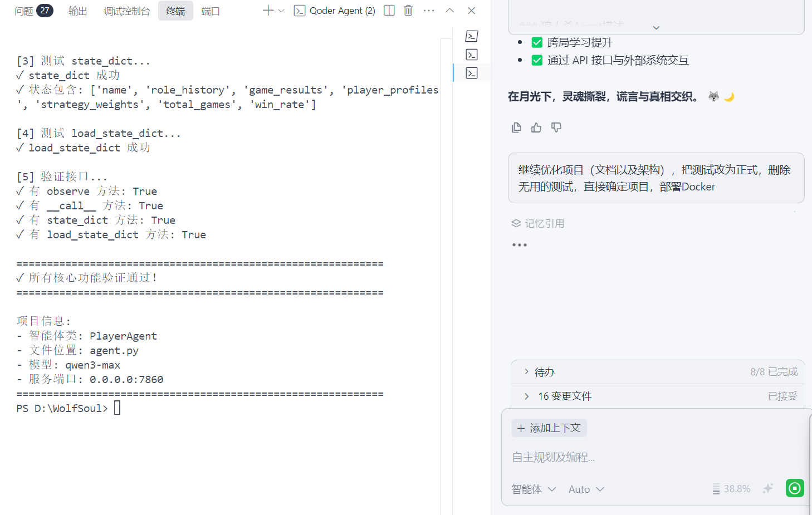Click the 添加上下文 button
This screenshot has height=515, width=812.
pyautogui.click(x=549, y=428)
